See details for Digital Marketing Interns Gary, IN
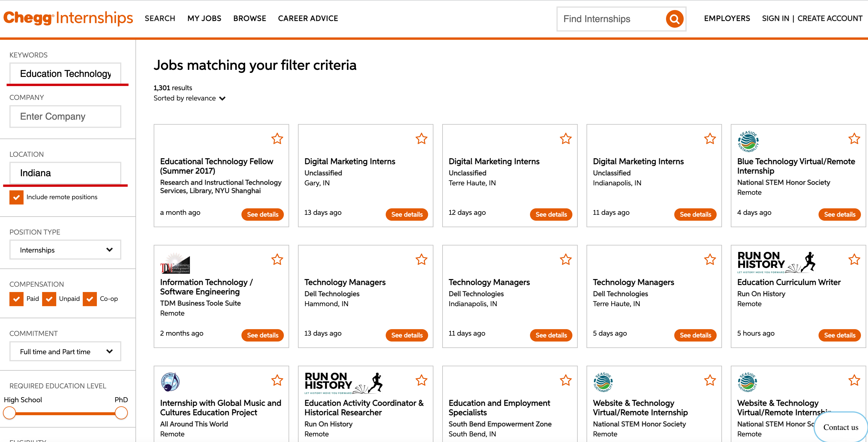This screenshot has width=868, height=442. (407, 215)
